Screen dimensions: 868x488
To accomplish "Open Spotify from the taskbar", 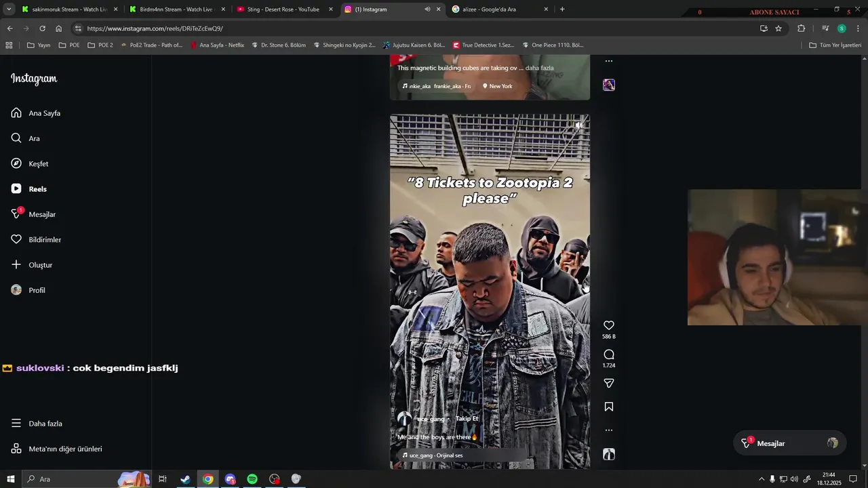I will (x=252, y=479).
